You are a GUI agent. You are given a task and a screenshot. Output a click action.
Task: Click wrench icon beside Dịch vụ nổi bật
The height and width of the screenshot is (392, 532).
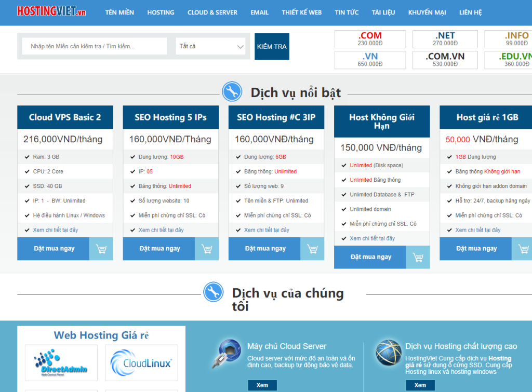[232, 91]
